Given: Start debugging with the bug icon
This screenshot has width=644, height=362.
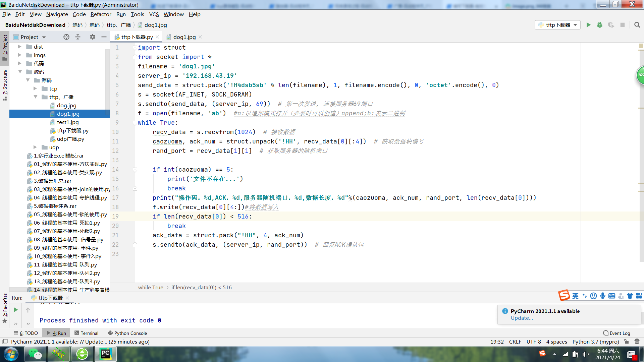Looking at the screenshot, I should click(600, 25).
